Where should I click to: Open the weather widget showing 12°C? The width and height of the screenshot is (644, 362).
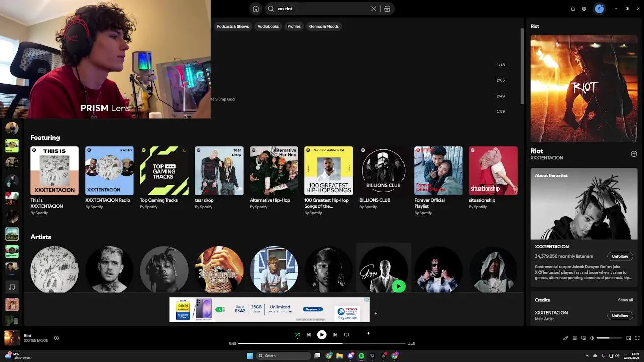pos(18,356)
